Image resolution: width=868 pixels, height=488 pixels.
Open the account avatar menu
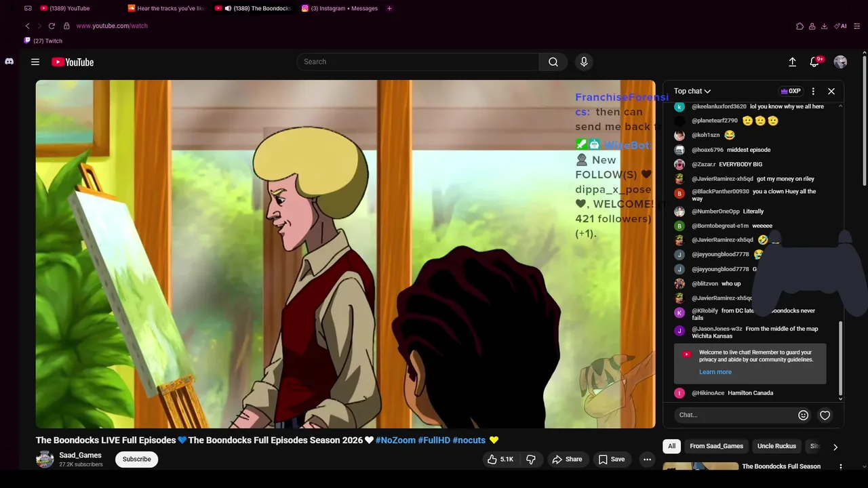840,62
